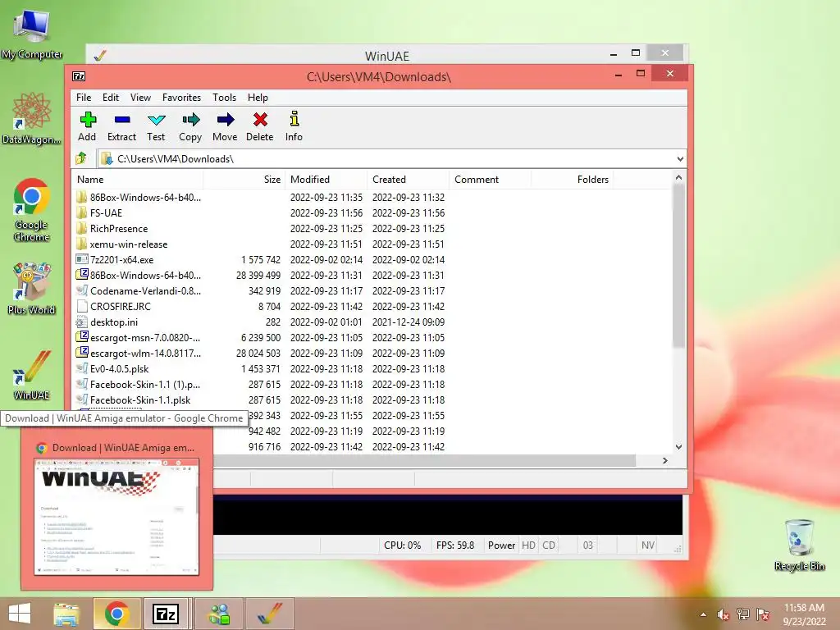Open the Windows Start button
Image resolution: width=840 pixels, height=630 pixels.
tap(20, 614)
